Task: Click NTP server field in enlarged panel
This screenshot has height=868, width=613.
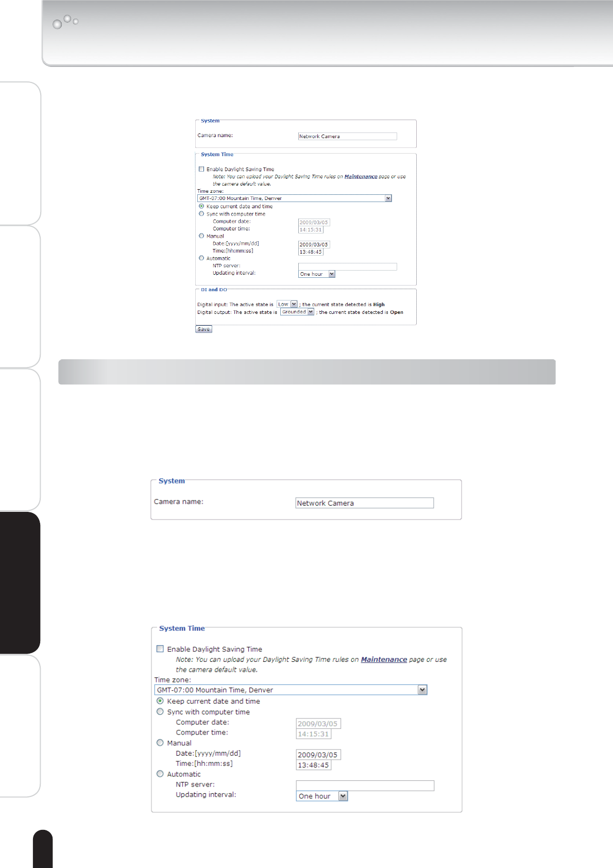Action: [x=365, y=786]
